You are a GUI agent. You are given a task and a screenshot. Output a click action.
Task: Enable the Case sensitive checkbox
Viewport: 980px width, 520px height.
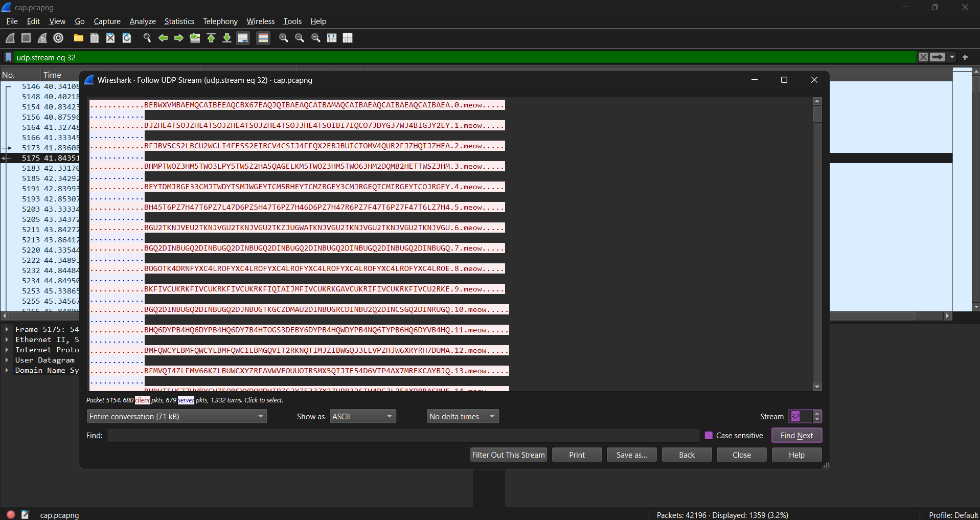tap(709, 435)
